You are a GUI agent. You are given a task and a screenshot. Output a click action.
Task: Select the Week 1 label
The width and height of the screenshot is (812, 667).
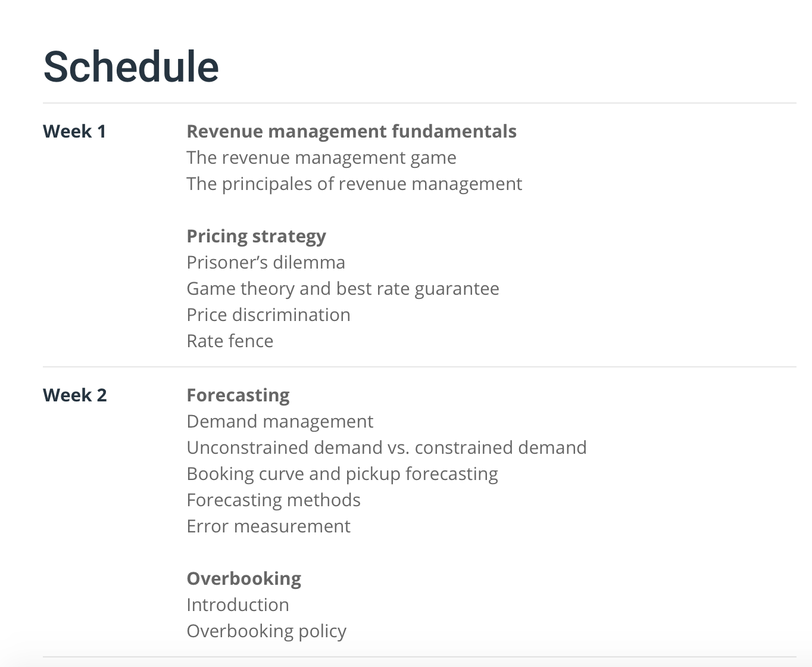74,131
